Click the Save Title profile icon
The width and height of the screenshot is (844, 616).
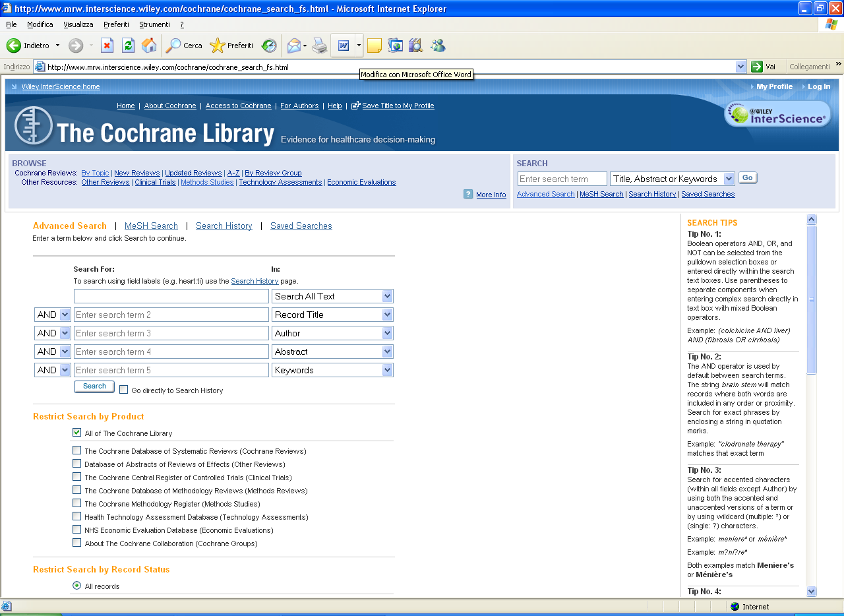click(x=356, y=106)
